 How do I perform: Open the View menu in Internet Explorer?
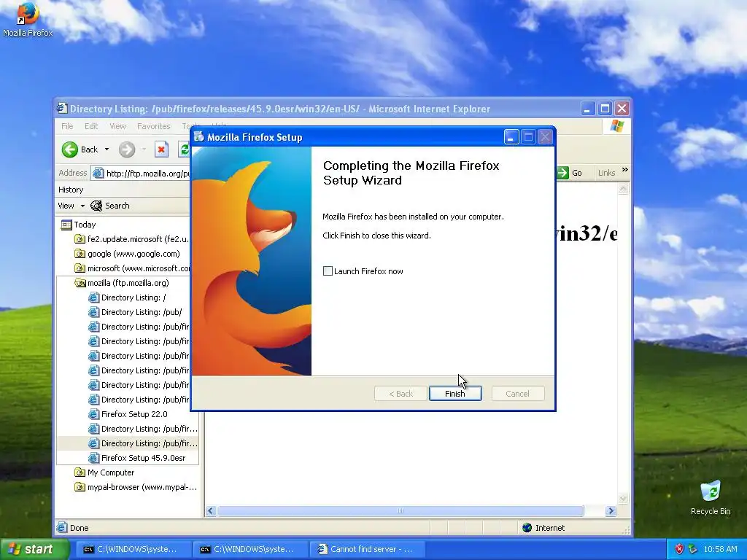[117, 126]
